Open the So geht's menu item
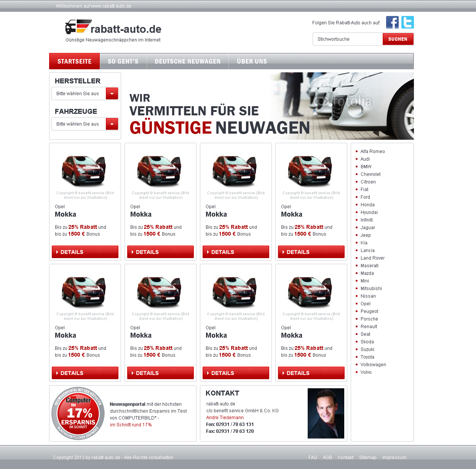The height and width of the screenshot is (469, 476). point(123,61)
